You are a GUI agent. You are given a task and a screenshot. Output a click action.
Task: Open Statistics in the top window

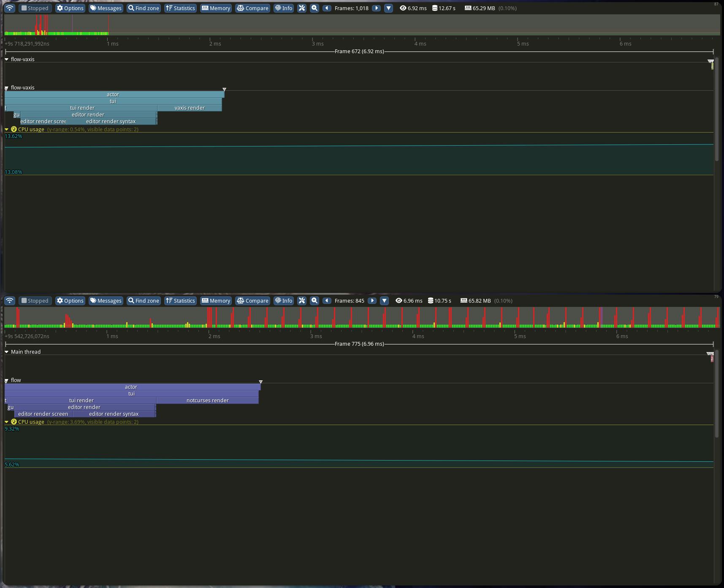coord(180,8)
